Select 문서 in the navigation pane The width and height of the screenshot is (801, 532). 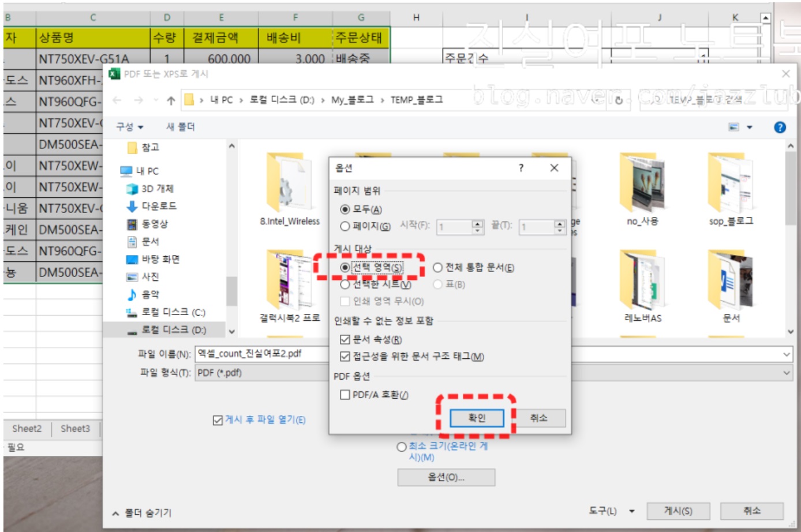pos(143,241)
